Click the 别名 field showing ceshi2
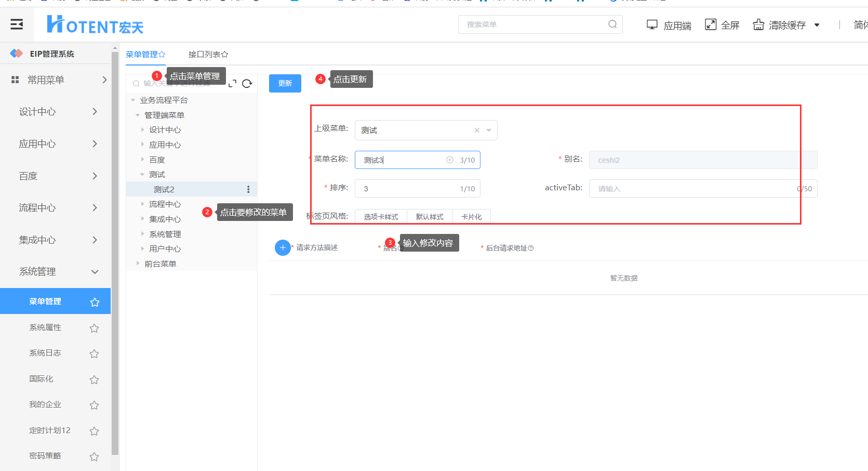The height and width of the screenshot is (471, 868). click(x=703, y=160)
